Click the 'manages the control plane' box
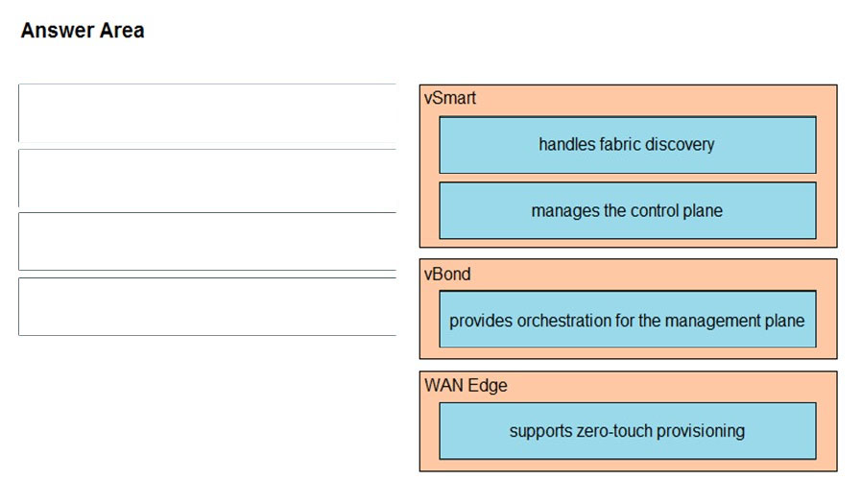The height and width of the screenshot is (504, 861). click(x=628, y=211)
